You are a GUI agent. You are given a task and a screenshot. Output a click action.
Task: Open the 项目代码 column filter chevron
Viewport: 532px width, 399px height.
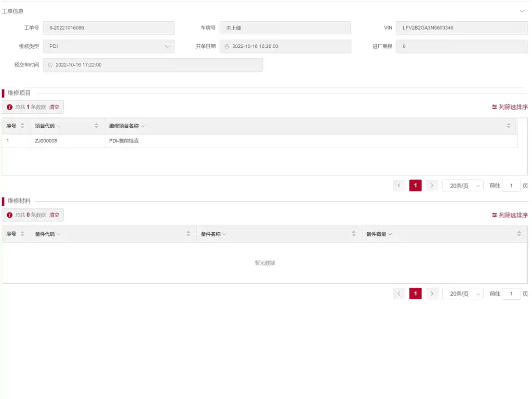point(59,126)
